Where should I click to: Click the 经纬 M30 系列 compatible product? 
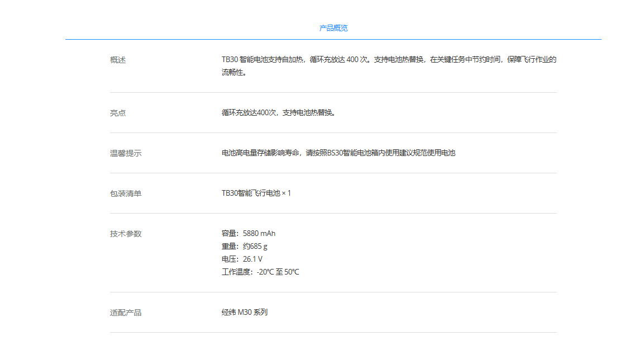(x=245, y=312)
